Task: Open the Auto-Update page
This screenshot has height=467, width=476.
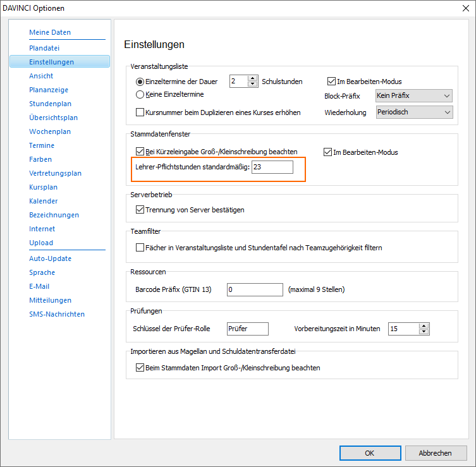Action: [51, 258]
